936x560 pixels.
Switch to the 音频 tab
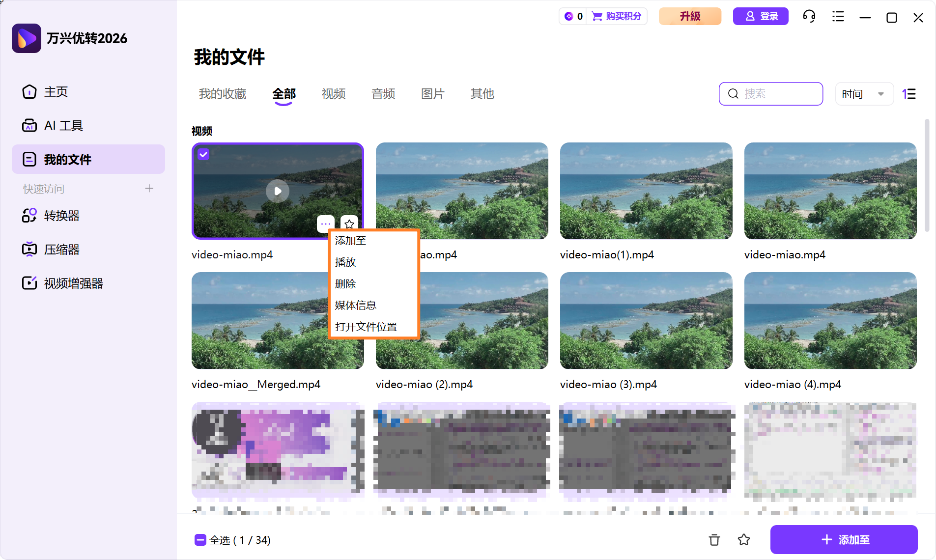pos(383,94)
